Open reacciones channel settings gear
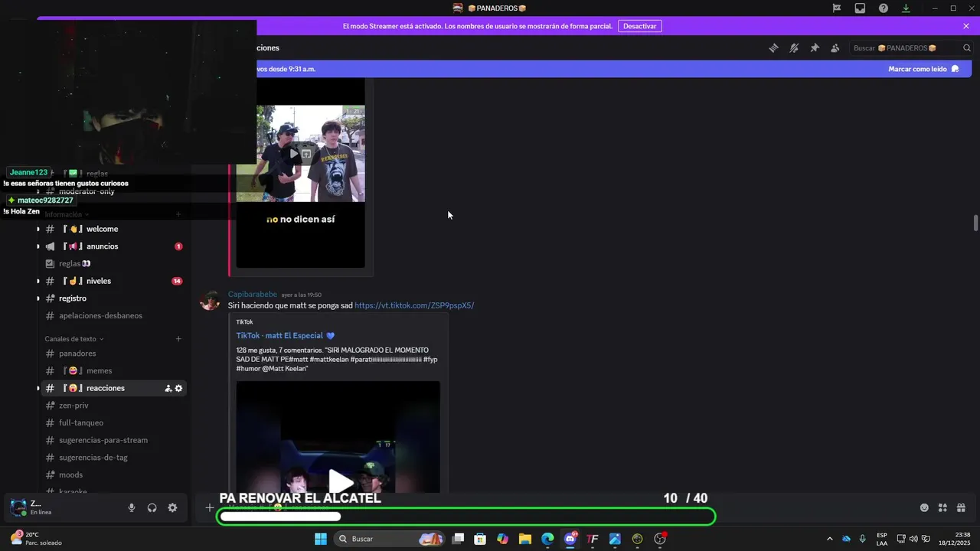This screenshot has width=980, height=551. [x=179, y=389]
